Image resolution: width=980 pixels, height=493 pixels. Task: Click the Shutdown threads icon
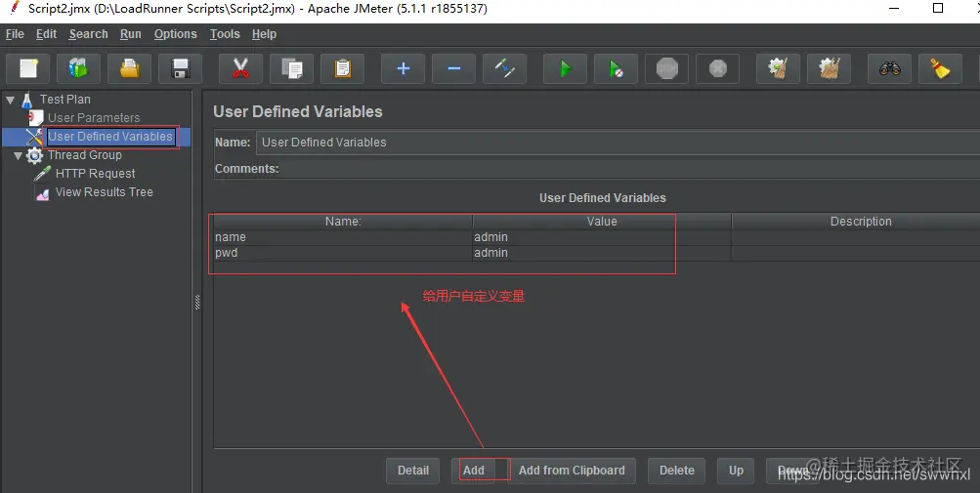[718, 68]
